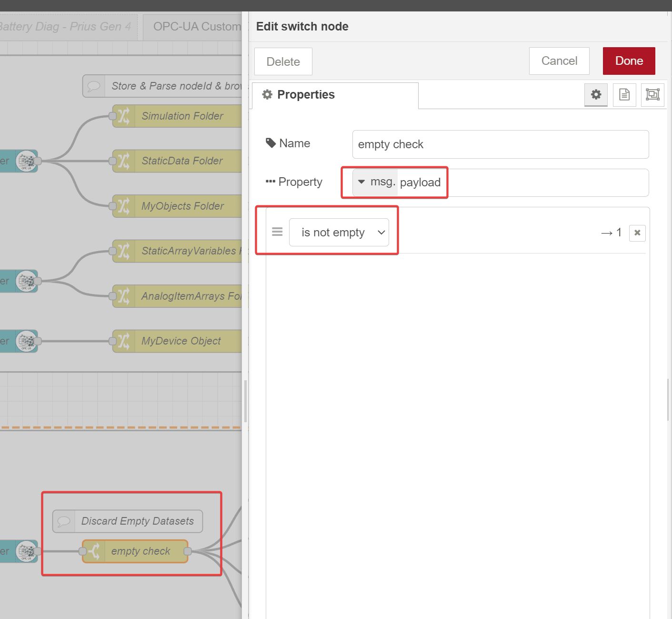Screen dimensions: 672x619
Task: Open the node appearance icon
Action: 652,95
